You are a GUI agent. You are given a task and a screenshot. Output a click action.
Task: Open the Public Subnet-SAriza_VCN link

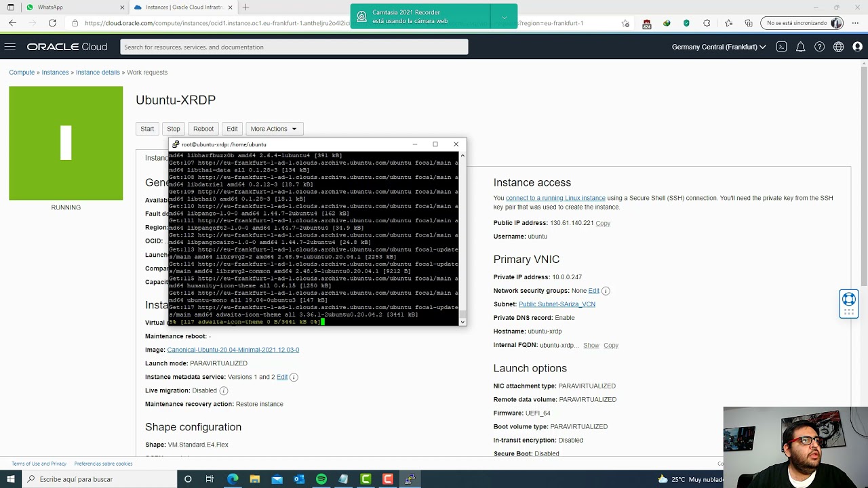[x=557, y=304]
